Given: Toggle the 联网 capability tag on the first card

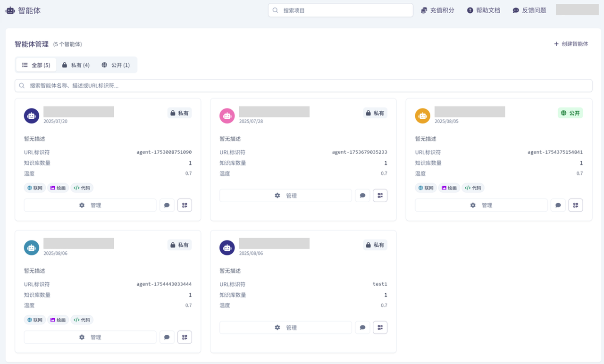Looking at the screenshot, I should point(34,187).
